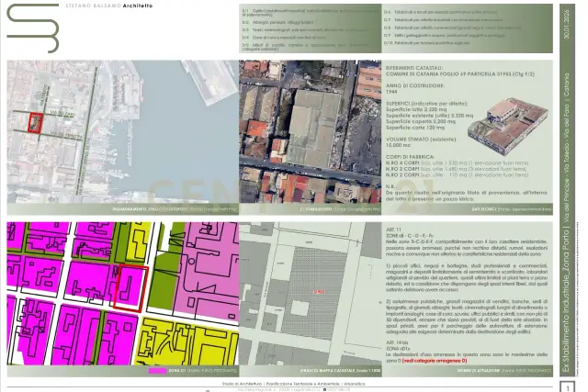Click the '15.000 mc' volume value
The width and height of the screenshot is (588, 392).
click(398, 145)
